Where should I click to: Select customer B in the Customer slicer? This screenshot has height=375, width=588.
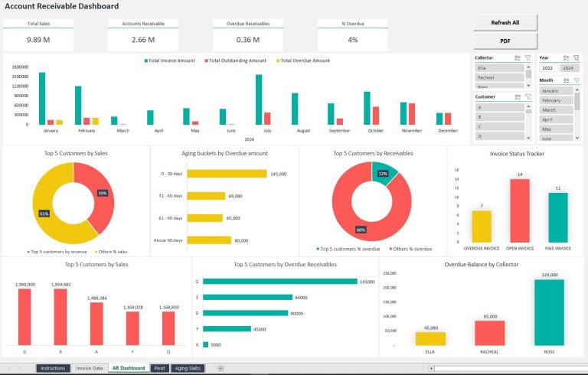(x=499, y=117)
